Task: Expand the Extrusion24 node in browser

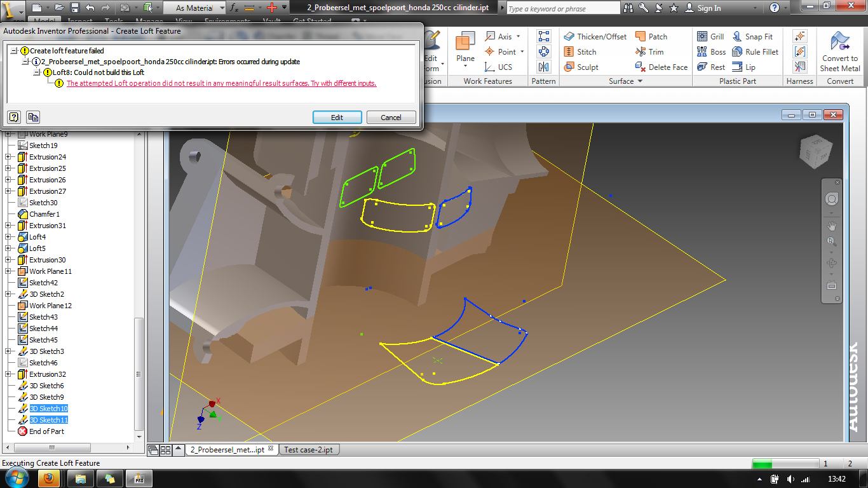Action: tap(8, 157)
